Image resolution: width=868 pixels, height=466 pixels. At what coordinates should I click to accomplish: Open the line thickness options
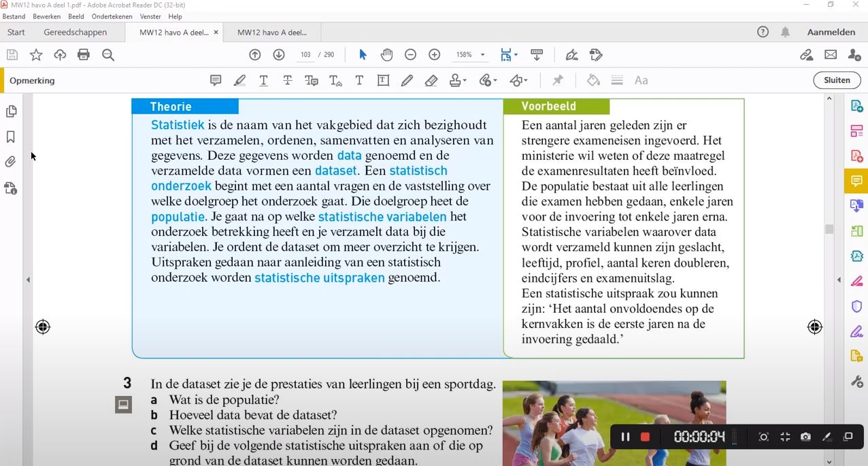(x=617, y=80)
